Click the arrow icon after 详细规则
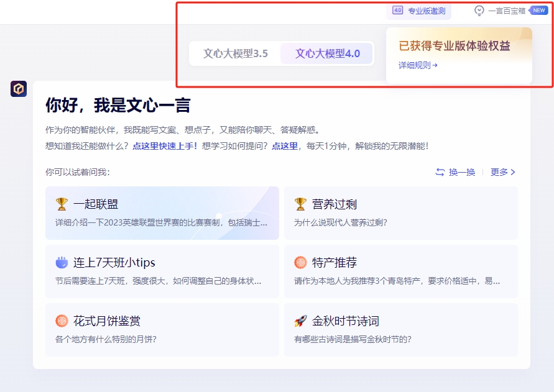Viewport: 554px width, 392px height. click(x=435, y=65)
